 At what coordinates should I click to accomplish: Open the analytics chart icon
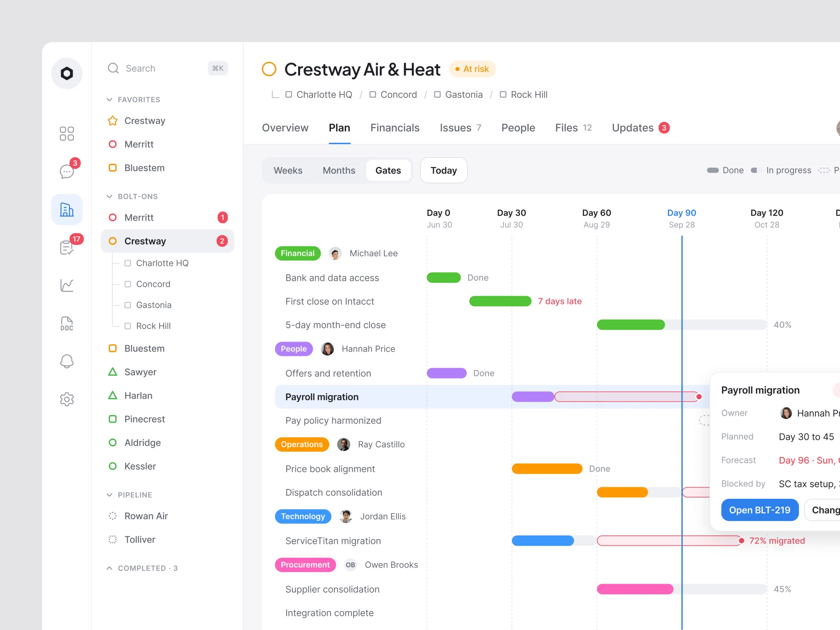pos(67,285)
